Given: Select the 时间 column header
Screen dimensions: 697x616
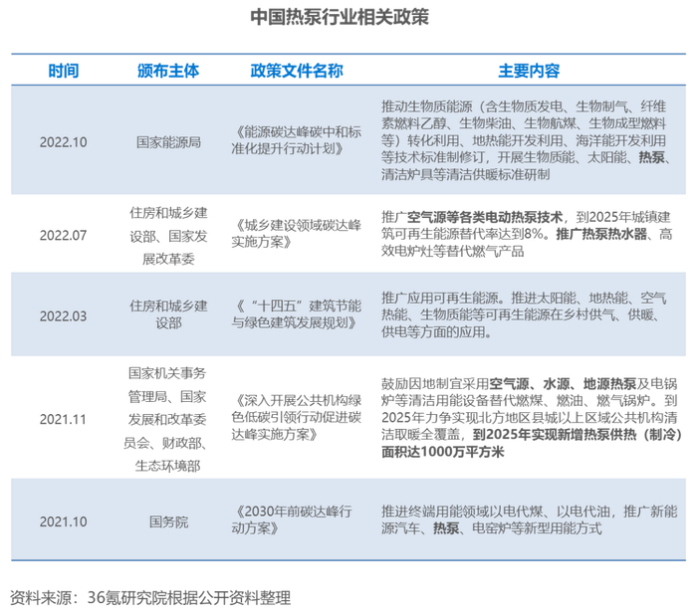Looking at the screenshot, I should point(64,71).
